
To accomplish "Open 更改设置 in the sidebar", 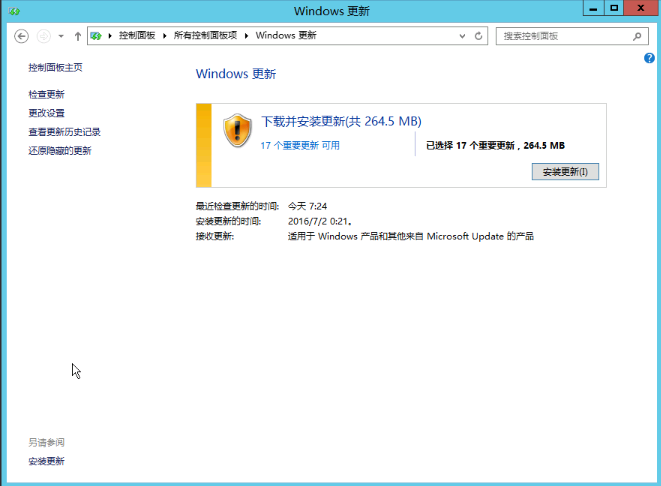I will click(46, 113).
